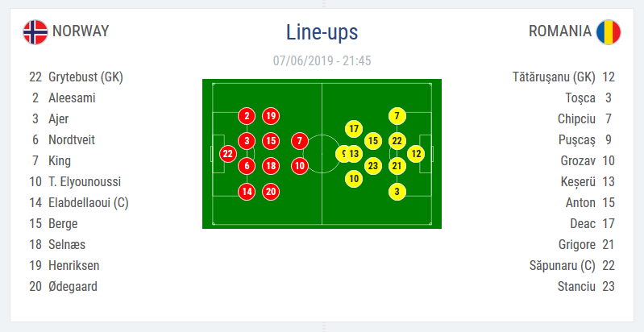Open the ROMANIA team name heading
Screen dimensions: 644x332
pos(560,31)
